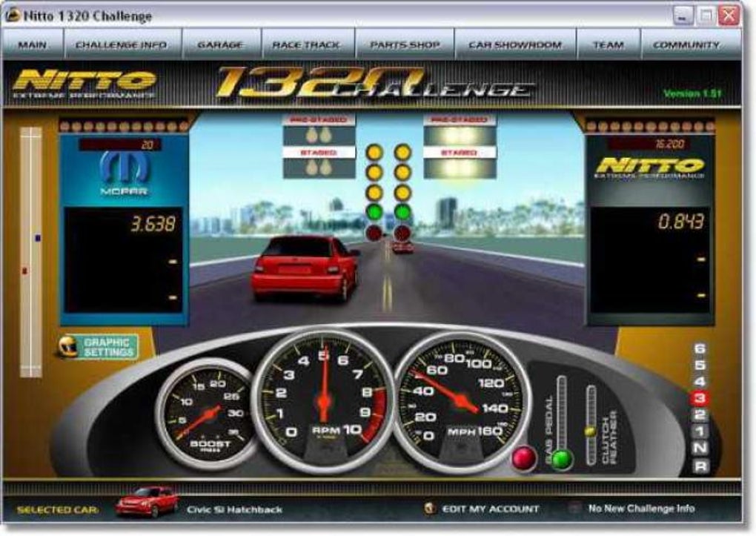Open GRAPHIC SETTINGS via helmet button

tap(98, 347)
